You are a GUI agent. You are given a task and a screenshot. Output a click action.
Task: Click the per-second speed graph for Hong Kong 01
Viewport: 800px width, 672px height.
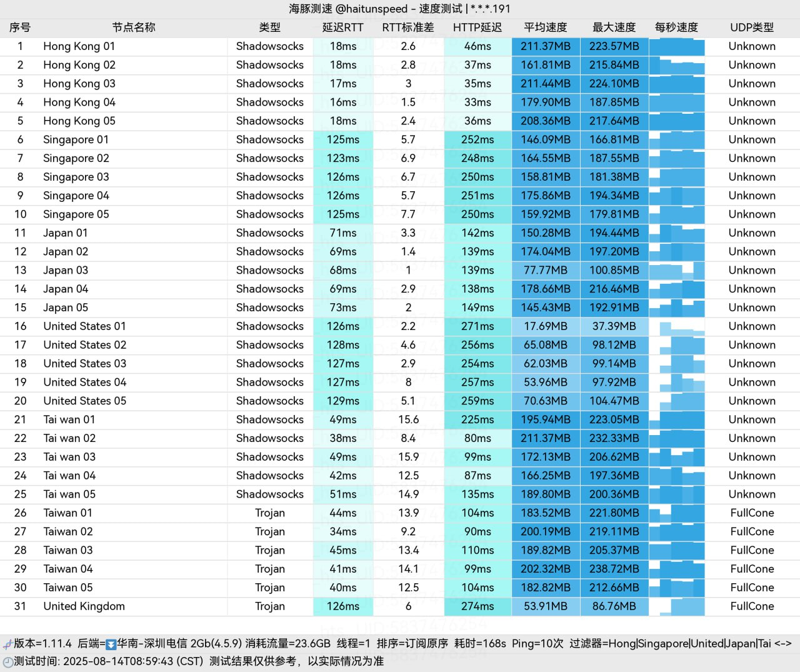[x=676, y=46]
